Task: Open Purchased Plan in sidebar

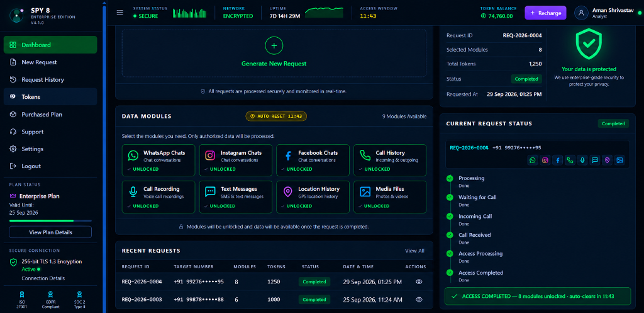Action: pos(50,115)
